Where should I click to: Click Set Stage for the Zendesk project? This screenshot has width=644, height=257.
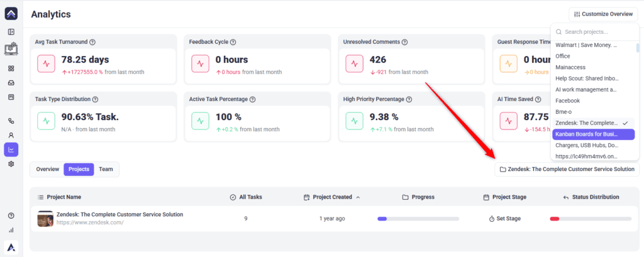tap(505, 219)
